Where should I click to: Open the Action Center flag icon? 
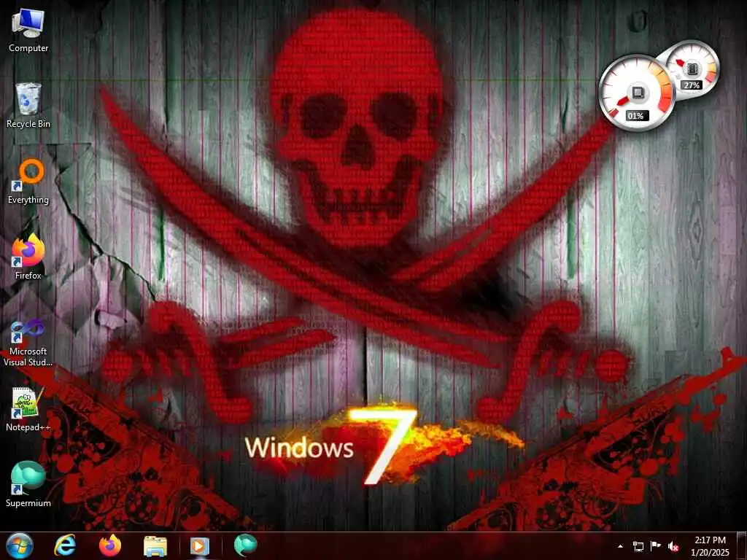[x=656, y=546]
